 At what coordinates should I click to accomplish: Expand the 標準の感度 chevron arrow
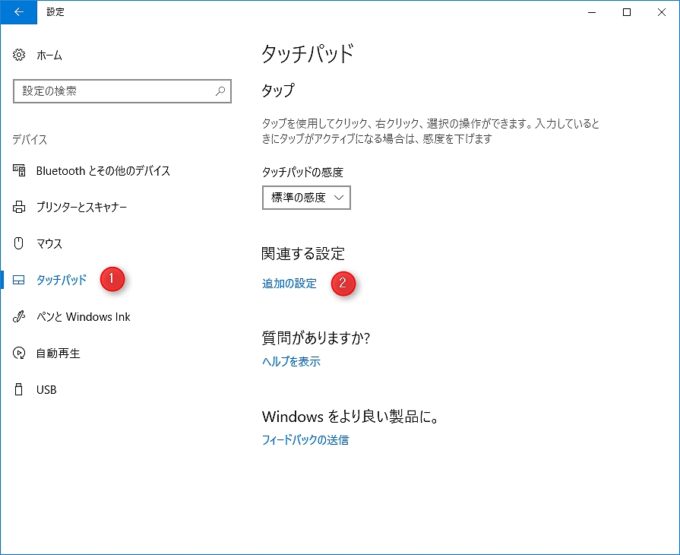(339, 198)
